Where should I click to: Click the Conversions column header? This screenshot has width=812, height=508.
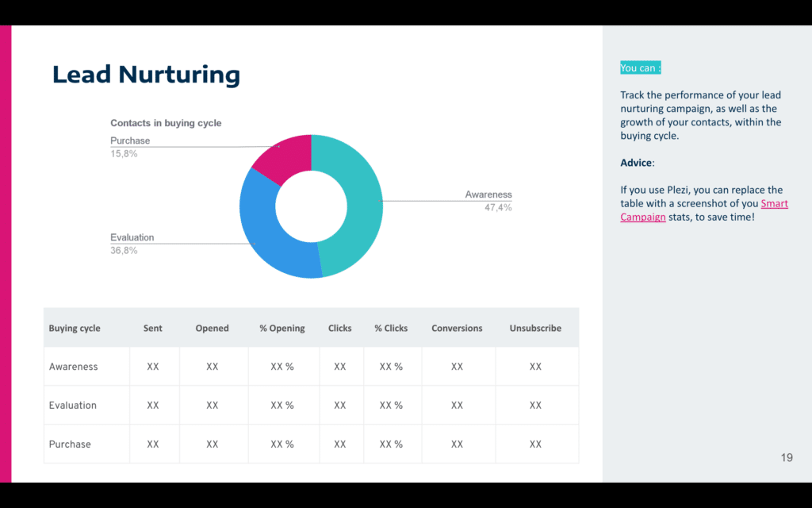(457, 327)
